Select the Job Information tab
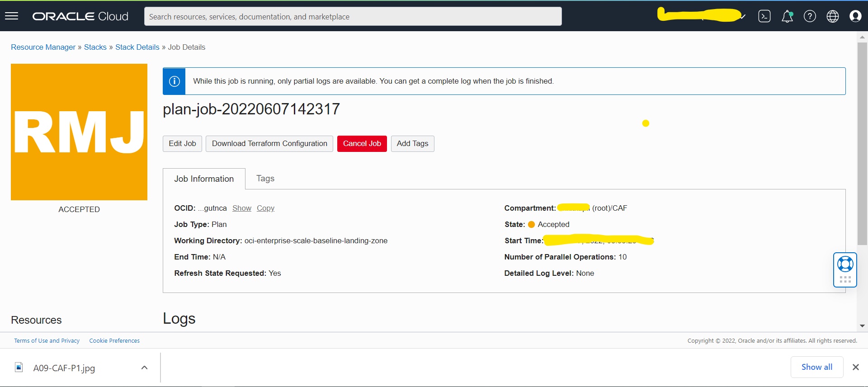Image resolution: width=868 pixels, height=387 pixels. (204, 179)
